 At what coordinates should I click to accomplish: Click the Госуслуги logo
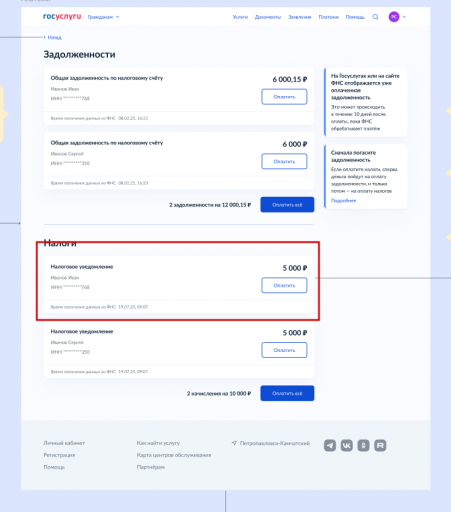62,16
